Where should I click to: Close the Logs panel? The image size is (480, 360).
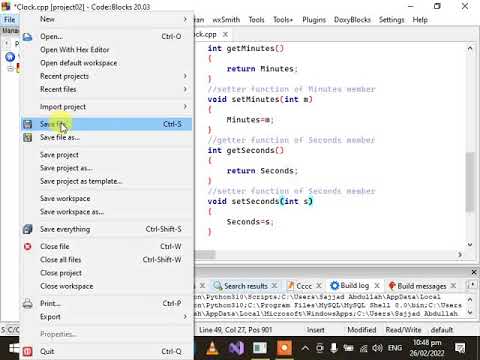pyautogui.click(x=474, y=272)
